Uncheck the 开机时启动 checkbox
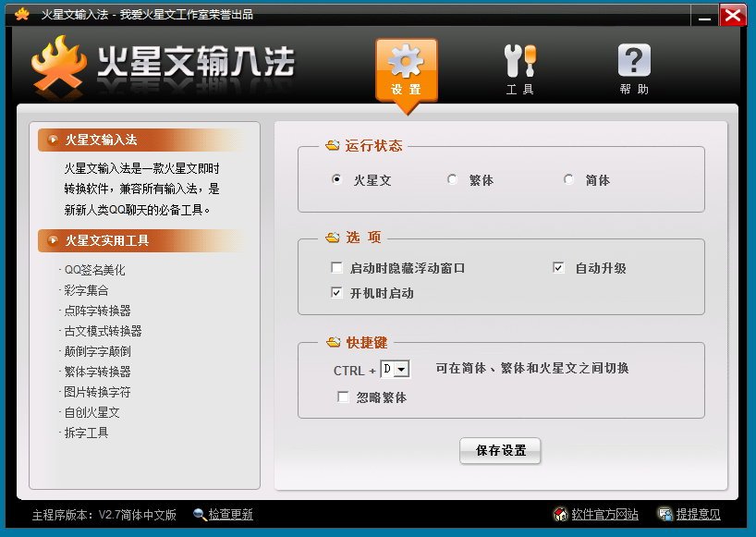 click(x=336, y=293)
